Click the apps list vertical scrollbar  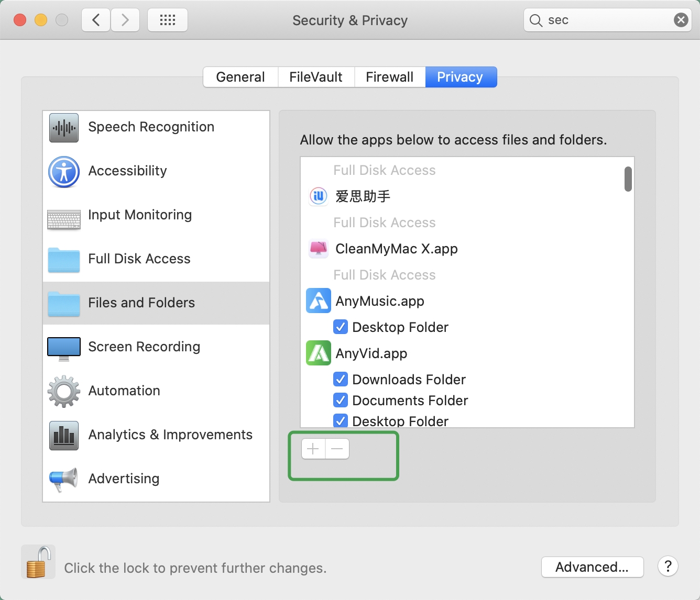click(x=628, y=179)
